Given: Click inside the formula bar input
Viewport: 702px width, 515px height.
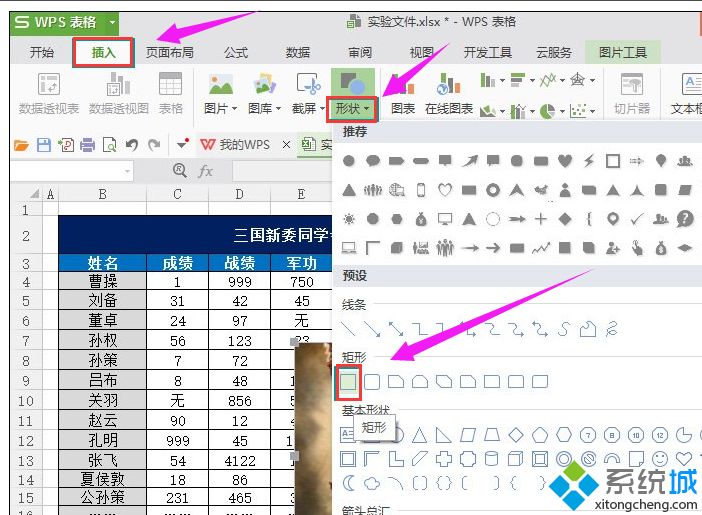Looking at the screenshot, I should point(282,171).
